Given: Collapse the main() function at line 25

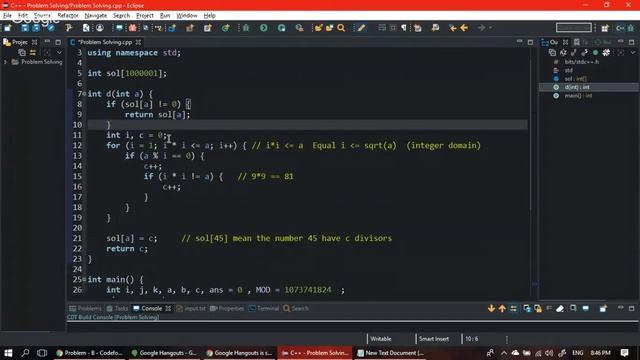Looking at the screenshot, I should click(84, 280).
